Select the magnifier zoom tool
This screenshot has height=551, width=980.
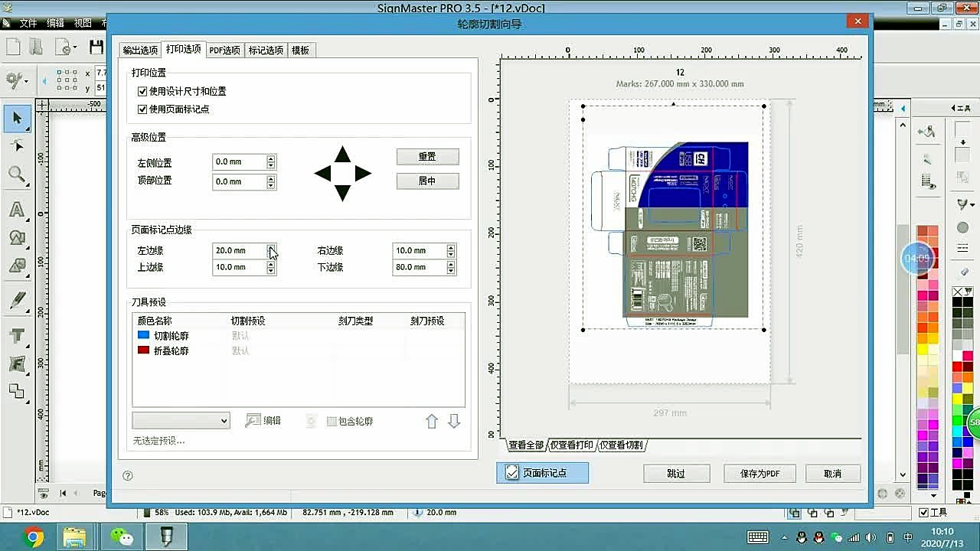pos(17,175)
